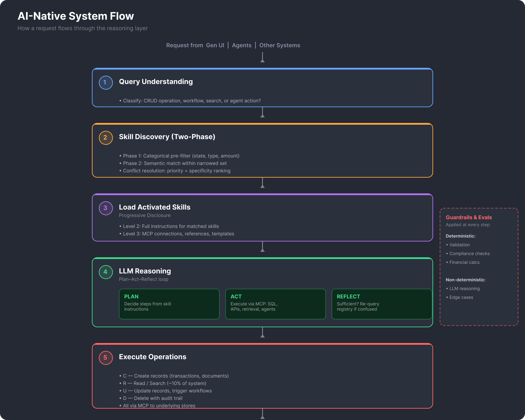Click the 'Progressive Disclosure' subtitle

coord(145,215)
